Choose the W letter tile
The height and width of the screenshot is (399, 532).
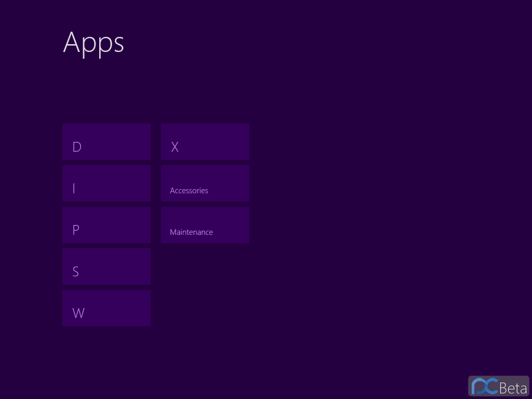click(x=106, y=308)
